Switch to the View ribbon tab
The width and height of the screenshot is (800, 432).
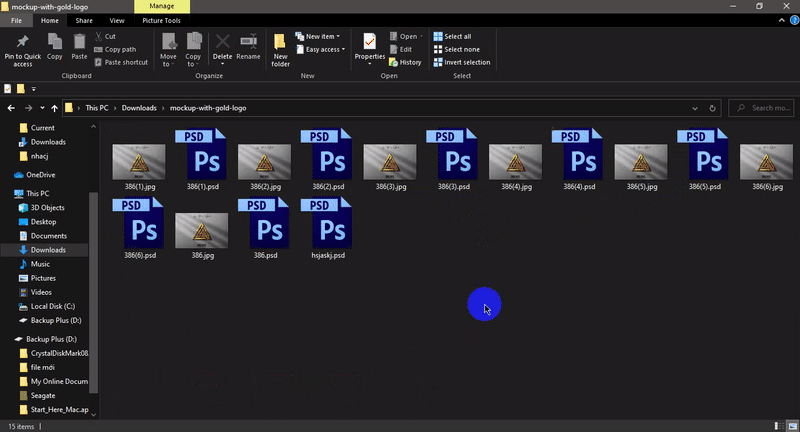pyautogui.click(x=117, y=20)
